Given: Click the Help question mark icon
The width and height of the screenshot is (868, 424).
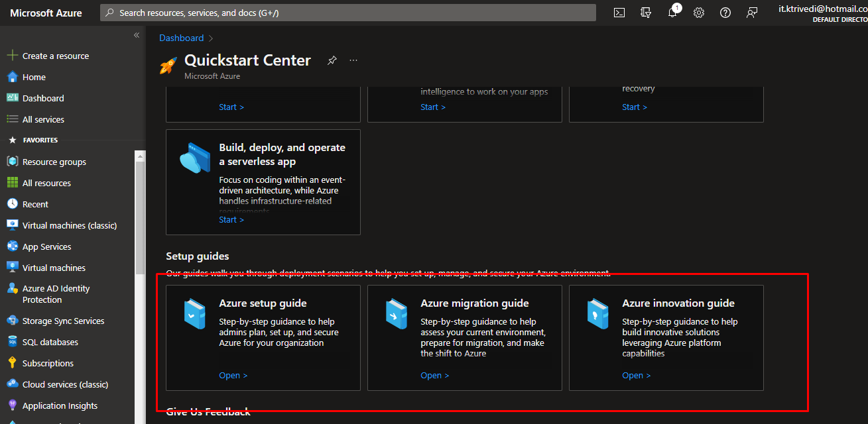Looking at the screenshot, I should coord(725,13).
